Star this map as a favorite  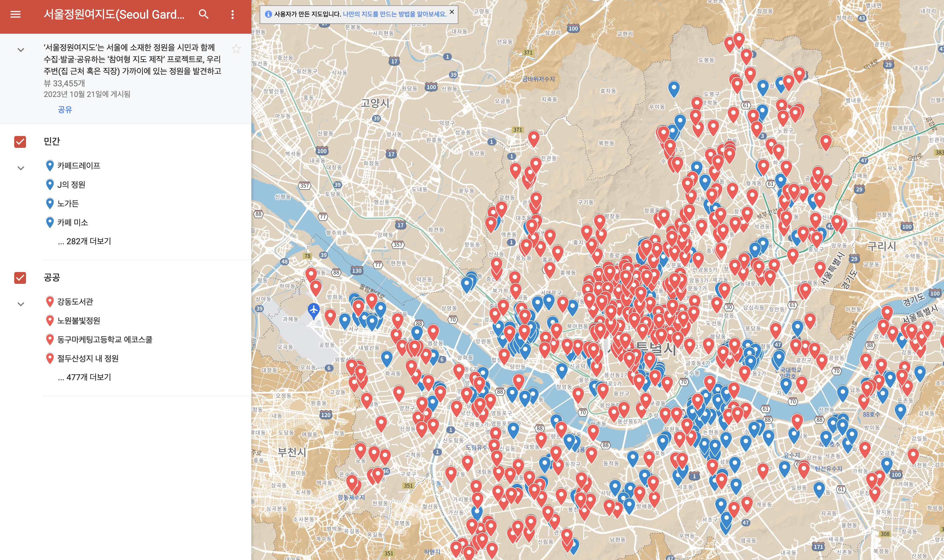[x=236, y=49]
